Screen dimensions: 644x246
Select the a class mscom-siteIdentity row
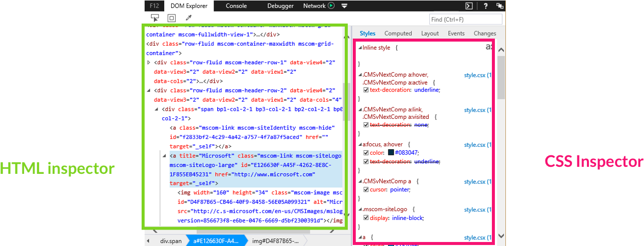click(256, 137)
